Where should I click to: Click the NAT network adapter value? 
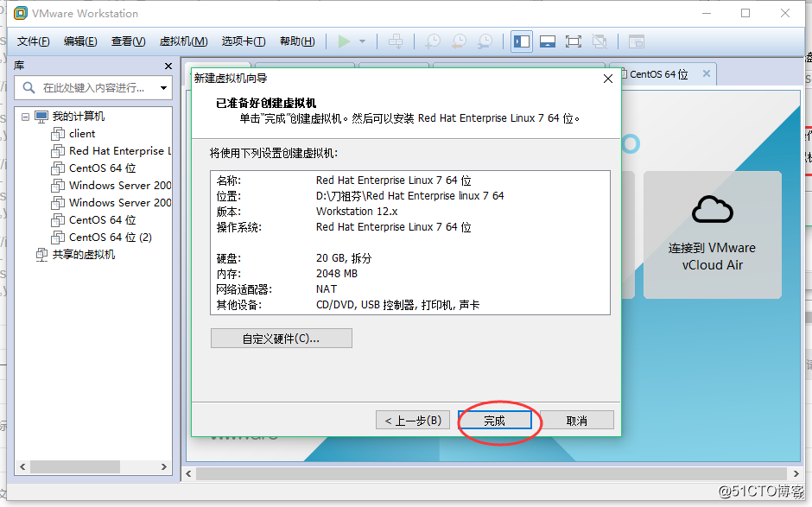(x=327, y=289)
